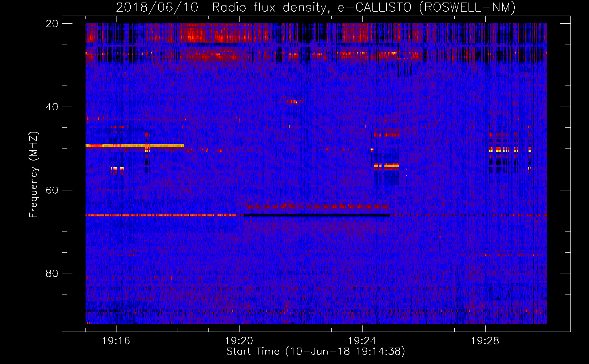589x364 pixels.
Task: Click the red-orange line at 66 MHz before 19:20
Action: tap(161, 215)
